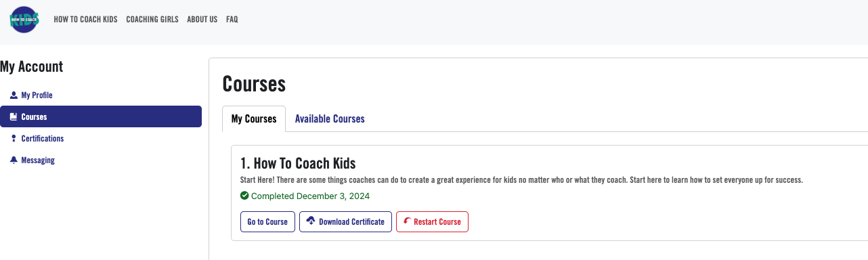This screenshot has height=260, width=868.
Task: Open the Coaching Girls nav menu item
Action: point(152,20)
